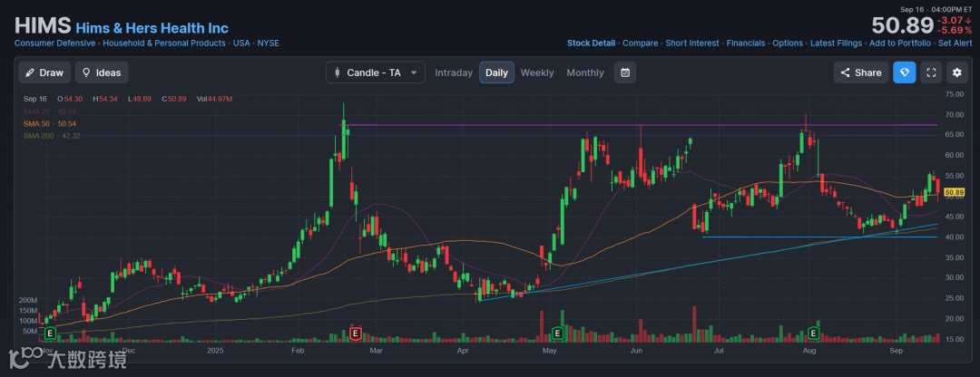Click the USA country link
This screenshot has width=980, height=377.
[241, 43]
